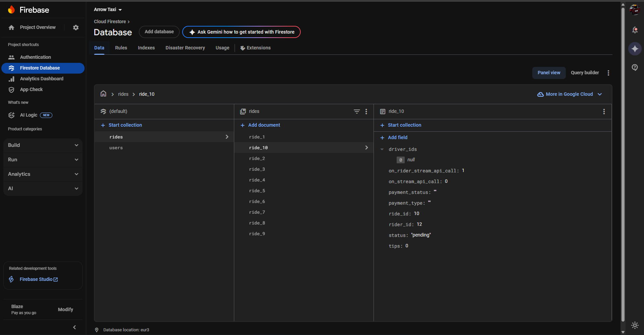The width and height of the screenshot is (644, 335).
Task: Click the chevron beside rides collection
Action: (227, 137)
